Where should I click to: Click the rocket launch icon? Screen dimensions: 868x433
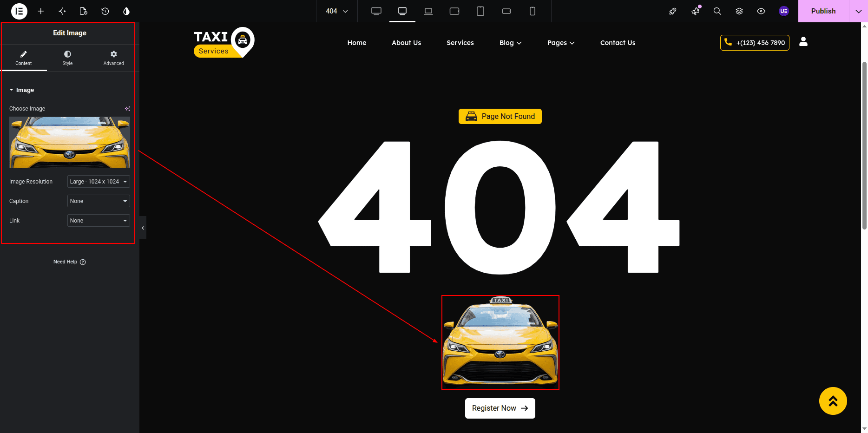point(673,11)
